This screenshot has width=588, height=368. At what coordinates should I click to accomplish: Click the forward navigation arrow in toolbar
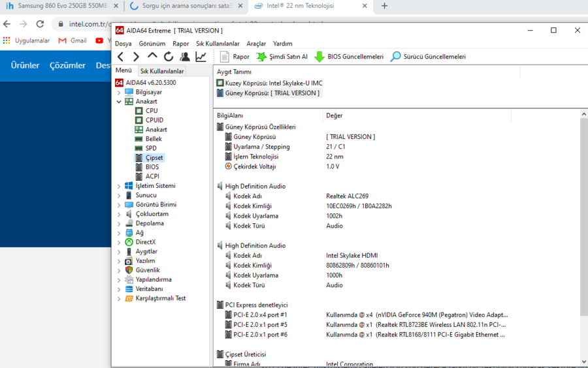[136, 57]
